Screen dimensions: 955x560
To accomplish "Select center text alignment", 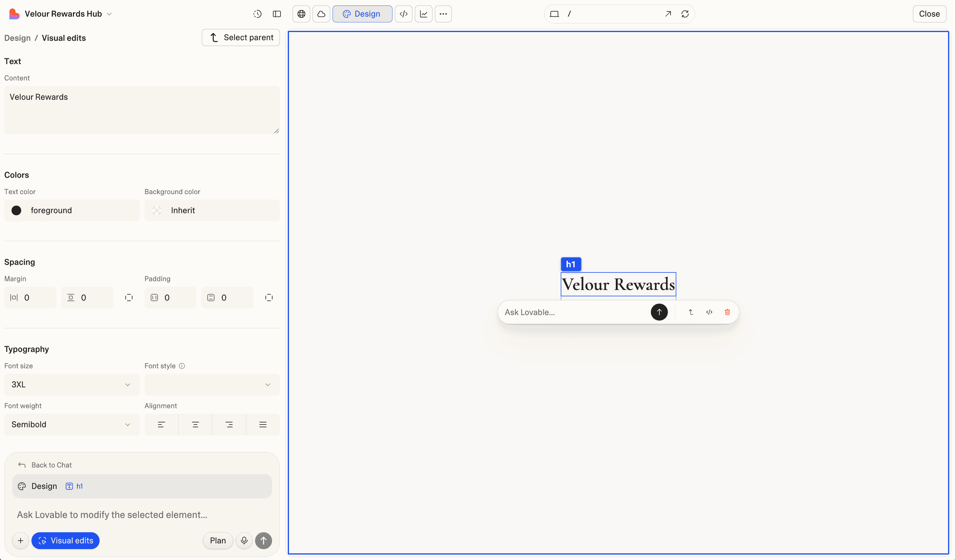I will (195, 424).
